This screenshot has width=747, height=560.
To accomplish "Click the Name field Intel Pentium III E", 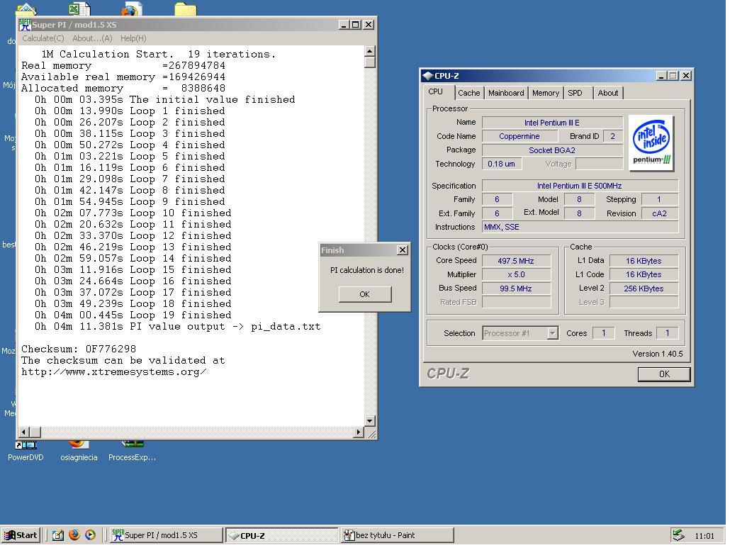I will click(x=552, y=123).
